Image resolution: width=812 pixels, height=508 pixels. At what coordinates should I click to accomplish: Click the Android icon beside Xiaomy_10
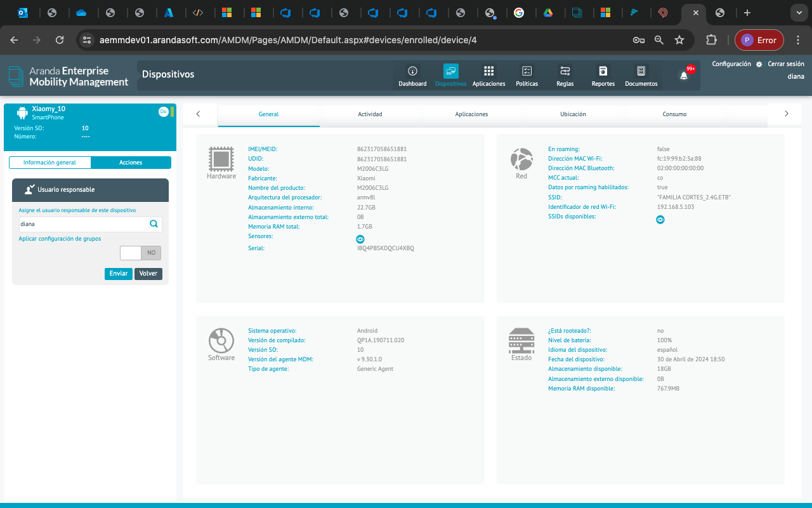[x=22, y=113]
